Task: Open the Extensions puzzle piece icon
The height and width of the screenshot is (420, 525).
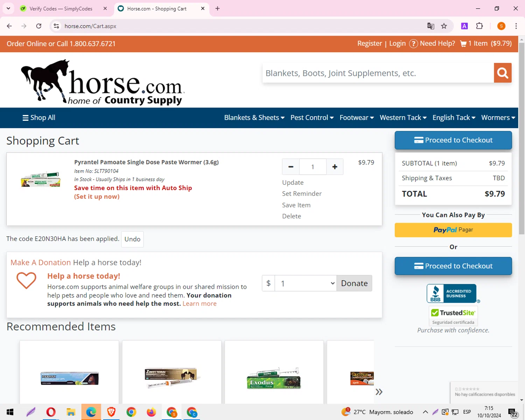Action: tap(479, 26)
